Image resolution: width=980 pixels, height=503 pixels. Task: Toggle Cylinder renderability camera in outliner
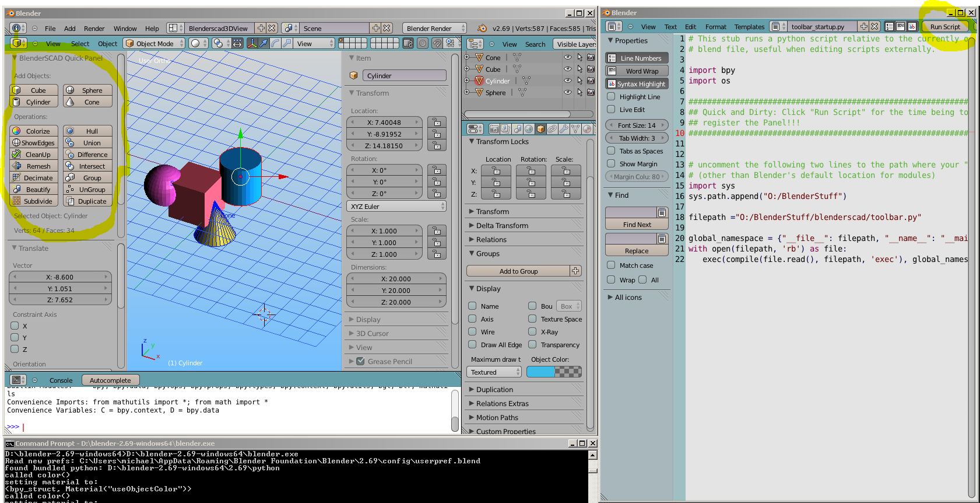tap(591, 81)
